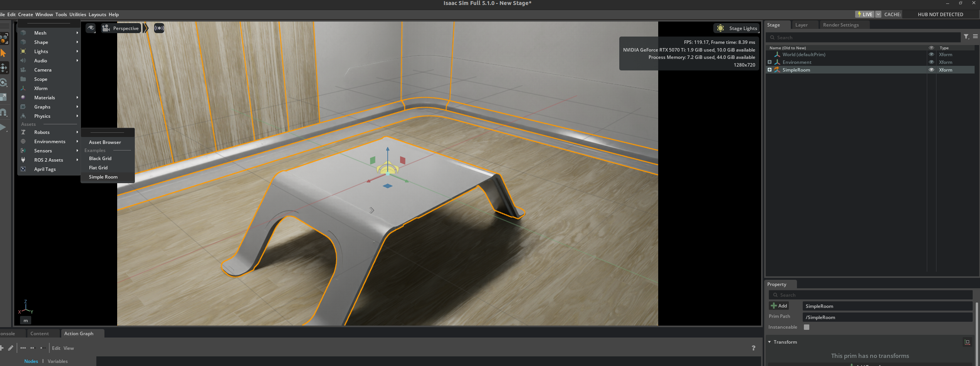Choose the Scale tool in left toolbar
This screenshot has height=366, width=980.
[3, 97]
